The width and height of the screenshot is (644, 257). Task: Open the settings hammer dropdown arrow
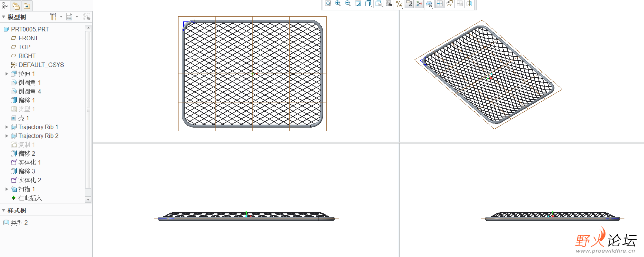(61, 17)
